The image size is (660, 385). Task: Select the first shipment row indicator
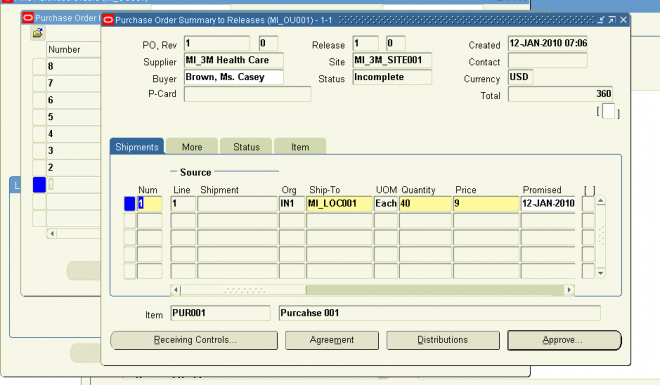click(x=130, y=204)
